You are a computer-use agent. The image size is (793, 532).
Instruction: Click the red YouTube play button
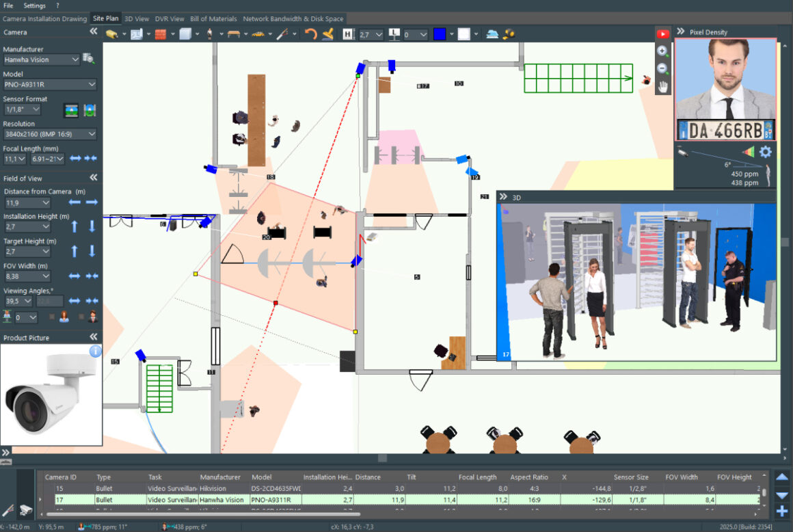click(663, 33)
